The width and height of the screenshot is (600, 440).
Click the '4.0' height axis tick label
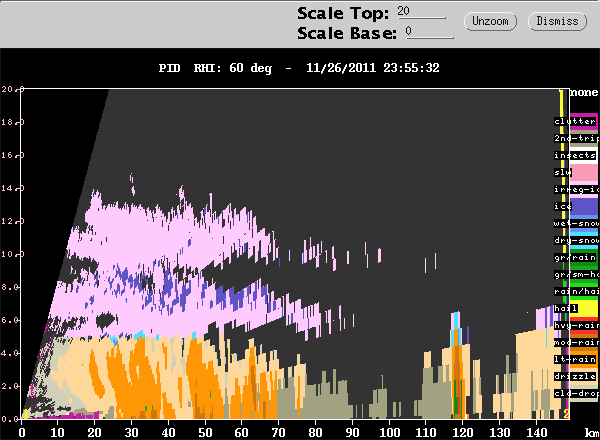pos(8,353)
